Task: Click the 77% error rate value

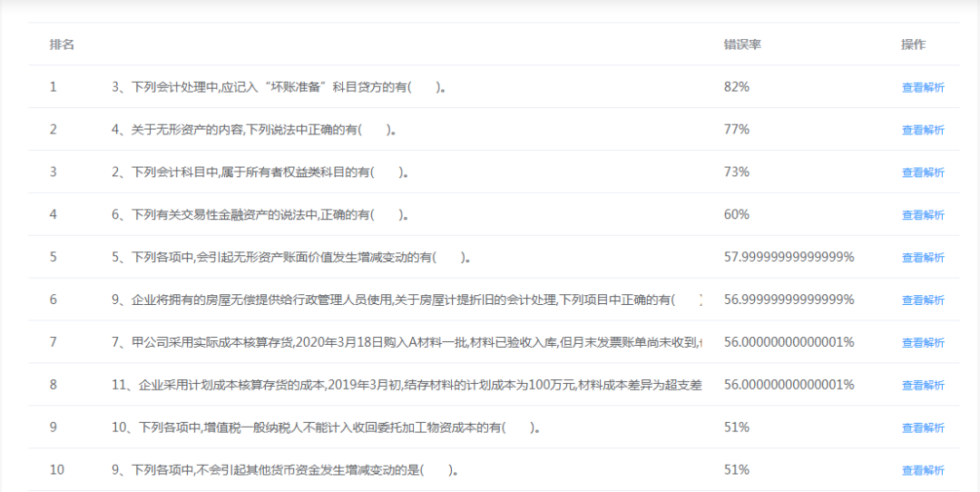Action: (736, 130)
